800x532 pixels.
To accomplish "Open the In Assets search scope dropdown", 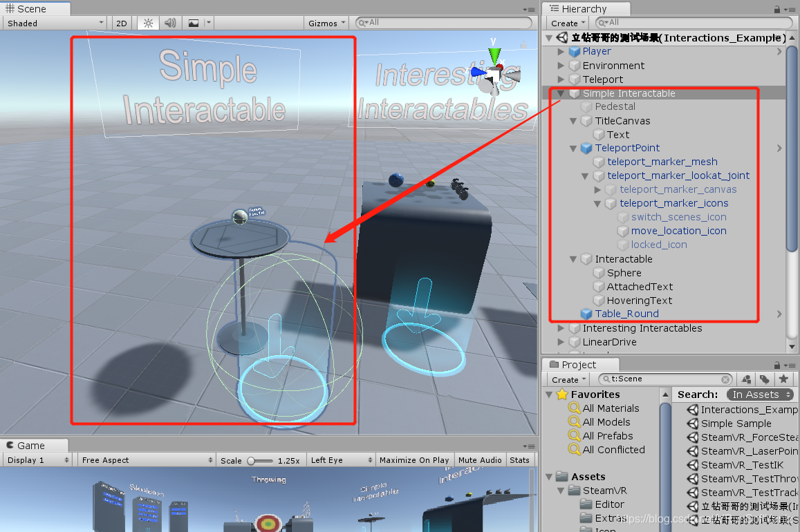I will (760, 395).
